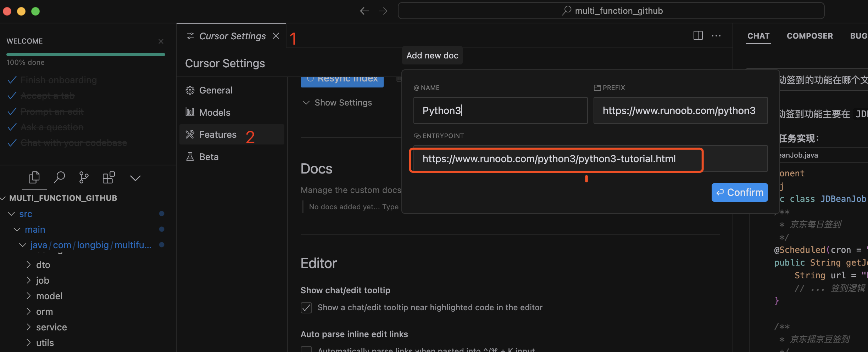Image resolution: width=868 pixels, height=352 pixels.
Task: Open the Explorer files icon
Action: click(34, 177)
